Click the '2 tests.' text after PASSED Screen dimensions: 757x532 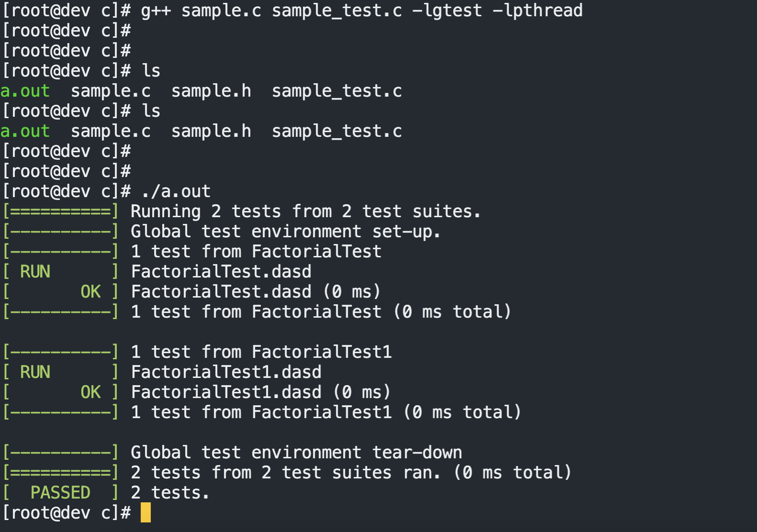170,493
